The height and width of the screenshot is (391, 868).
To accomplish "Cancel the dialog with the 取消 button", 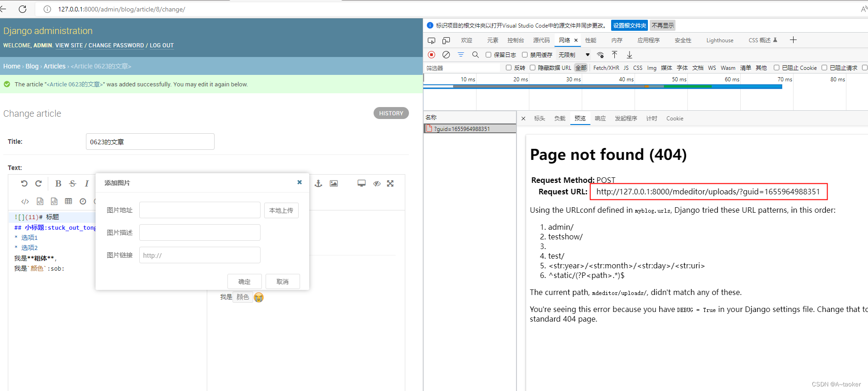I will [283, 282].
